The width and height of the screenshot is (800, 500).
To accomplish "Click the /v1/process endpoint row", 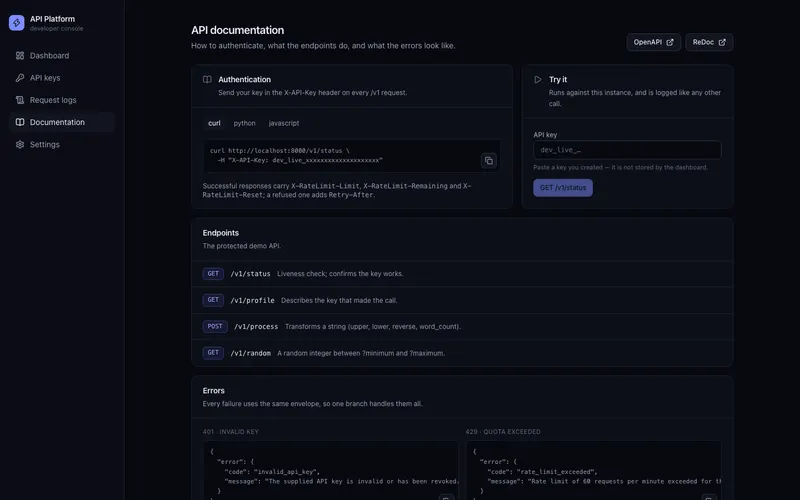I will coord(462,327).
